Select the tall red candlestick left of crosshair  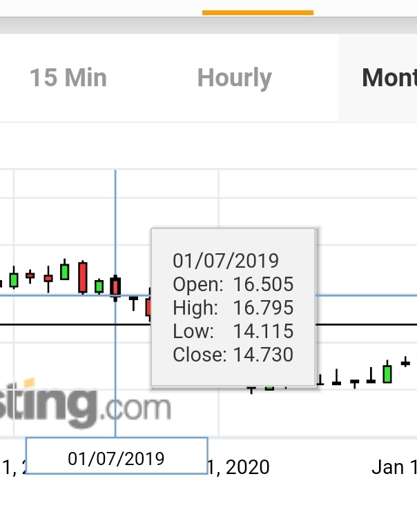[x=83, y=277]
